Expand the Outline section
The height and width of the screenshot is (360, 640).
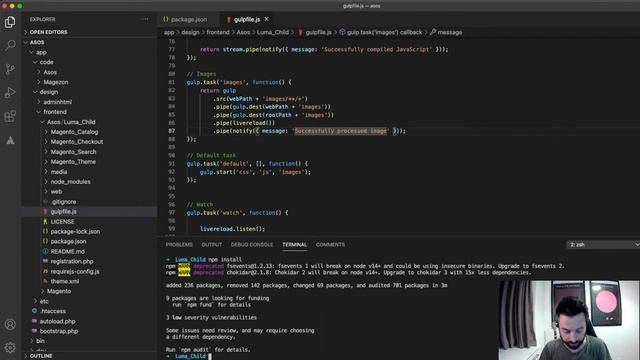[89, 356]
